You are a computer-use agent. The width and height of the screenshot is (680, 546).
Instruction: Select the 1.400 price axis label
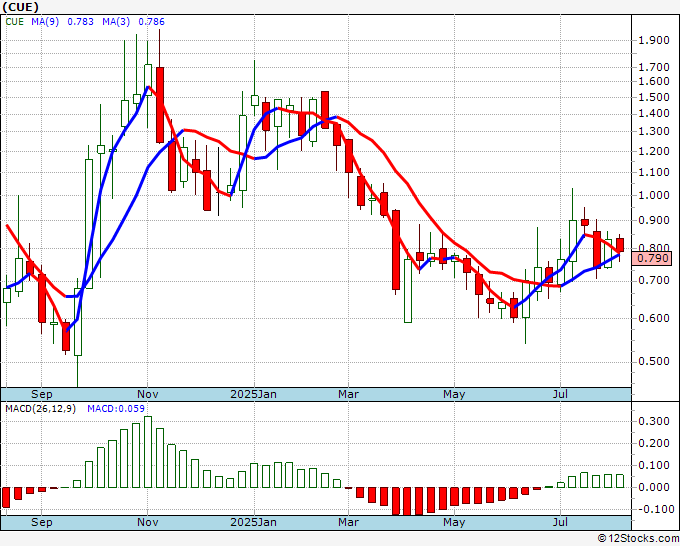(654, 114)
